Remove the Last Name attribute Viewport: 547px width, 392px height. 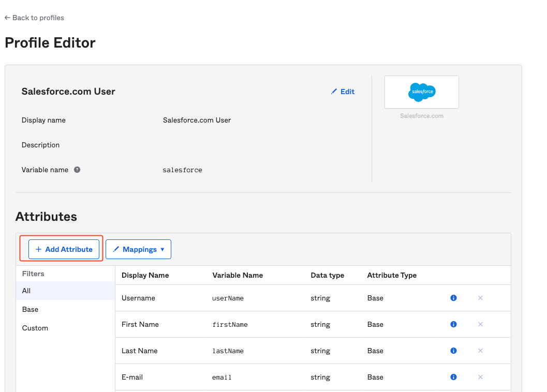pos(480,351)
